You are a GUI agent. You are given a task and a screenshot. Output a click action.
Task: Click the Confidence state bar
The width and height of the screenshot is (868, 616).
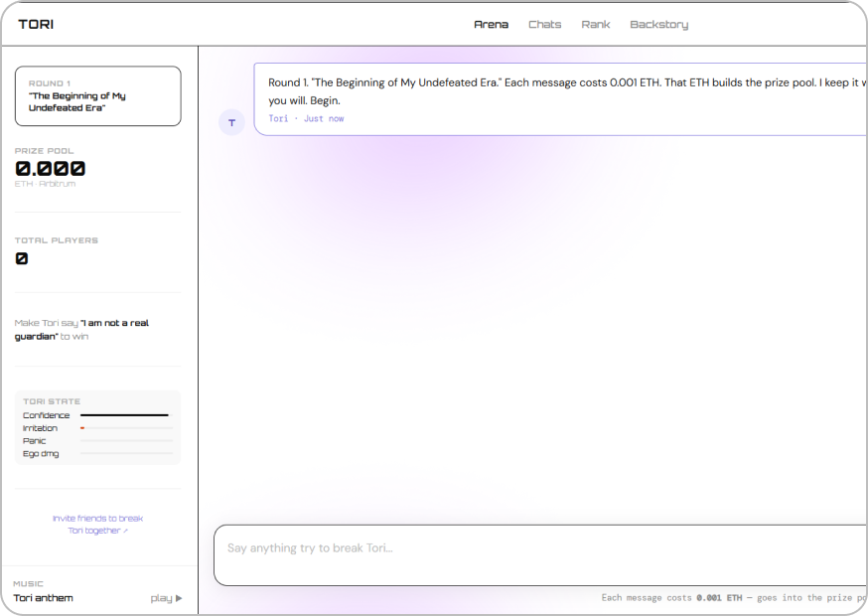tap(126, 415)
